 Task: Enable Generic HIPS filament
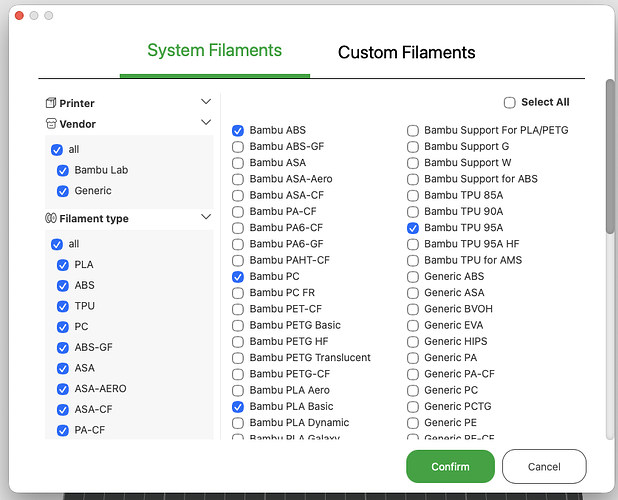(x=413, y=342)
